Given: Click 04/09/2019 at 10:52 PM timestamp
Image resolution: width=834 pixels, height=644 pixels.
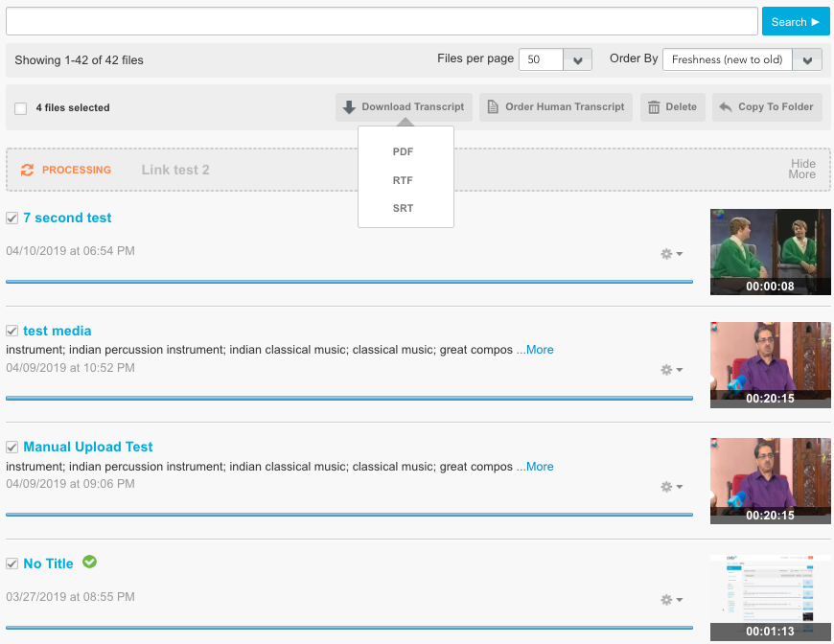Looking at the screenshot, I should pos(70,368).
